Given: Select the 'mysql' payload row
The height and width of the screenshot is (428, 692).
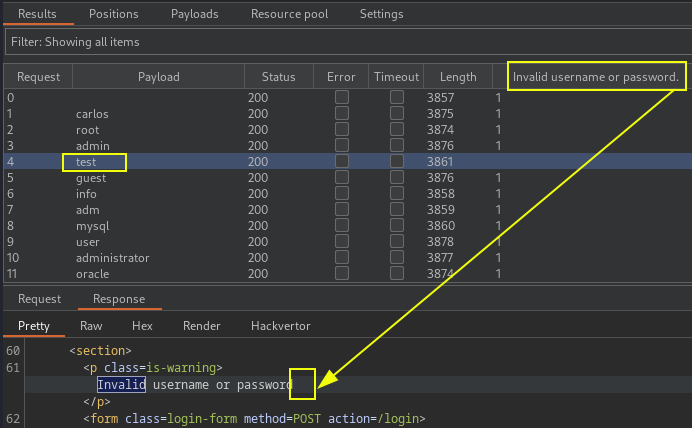Looking at the screenshot, I should pos(348,225).
